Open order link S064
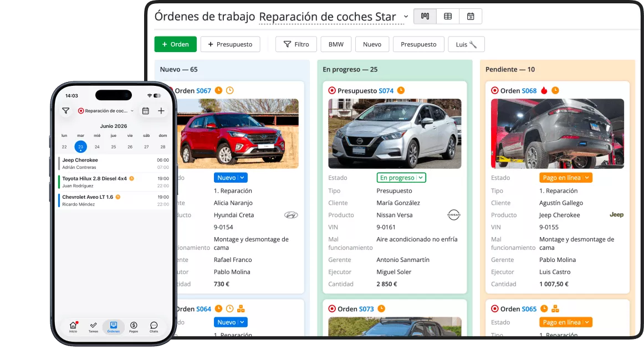This screenshot has width=644, height=350. coord(204,309)
